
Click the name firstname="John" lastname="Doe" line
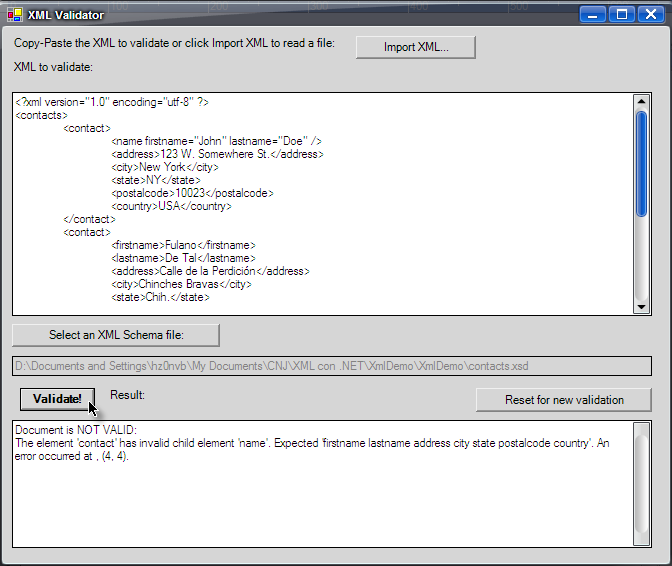click(x=216, y=141)
